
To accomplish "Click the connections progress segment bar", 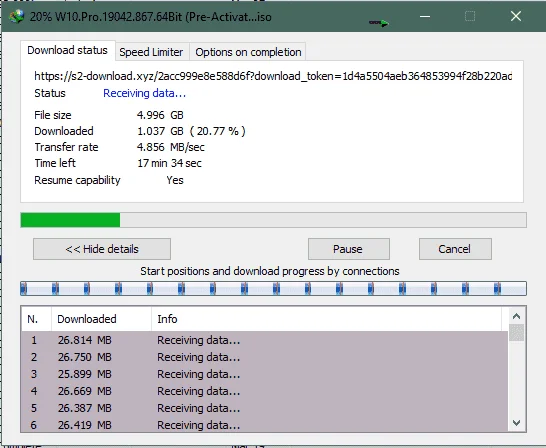I will coord(273,289).
